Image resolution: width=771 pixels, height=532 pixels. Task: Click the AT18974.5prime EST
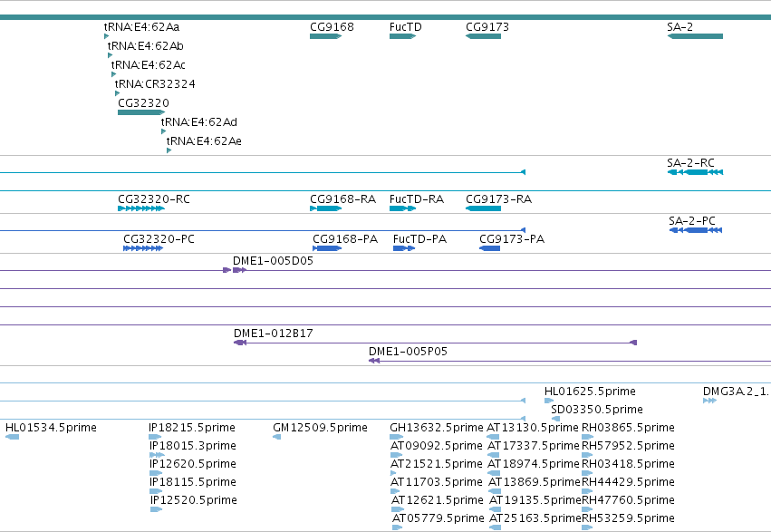tap(494, 473)
